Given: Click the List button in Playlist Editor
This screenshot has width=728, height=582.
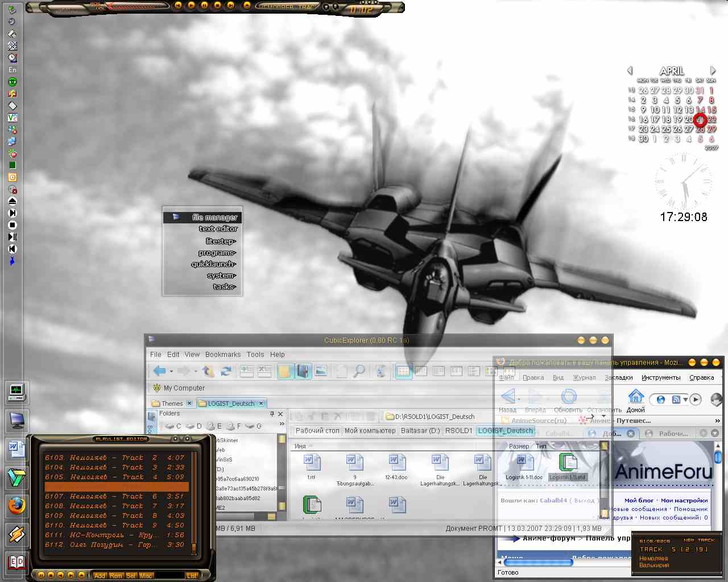Looking at the screenshot, I should 192,576.
